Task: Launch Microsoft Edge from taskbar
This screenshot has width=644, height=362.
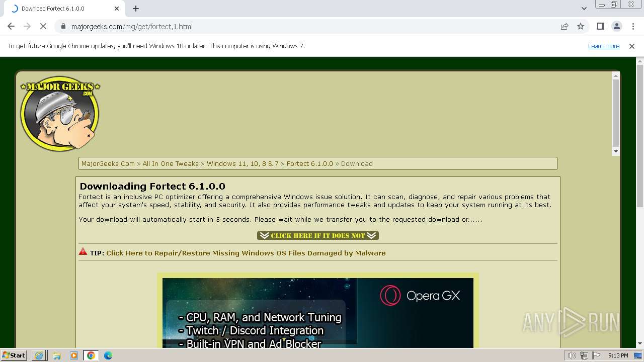Action: coord(108,355)
